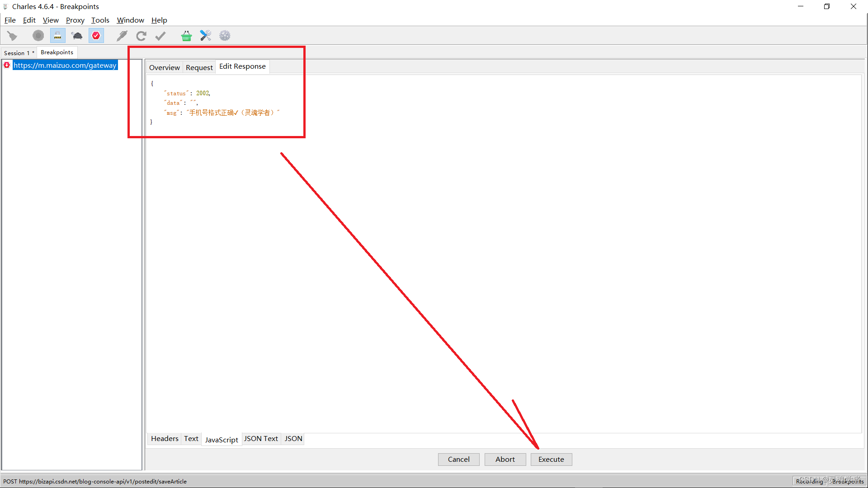Open the Proxy menu
868x488 pixels.
pos(75,20)
